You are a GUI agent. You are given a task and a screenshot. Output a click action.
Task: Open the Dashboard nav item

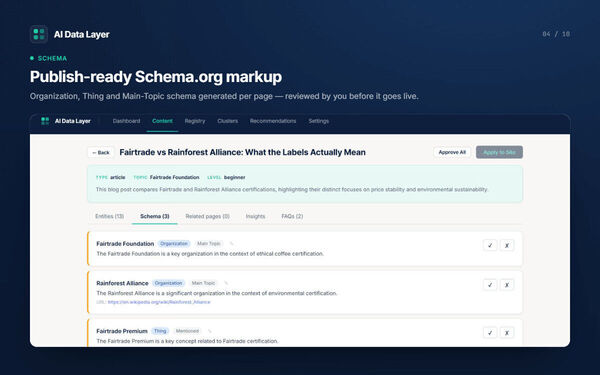(x=126, y=121)
